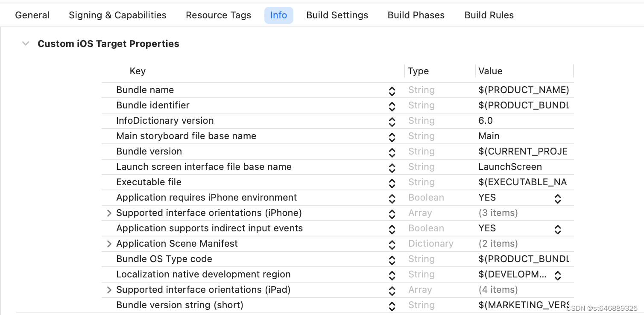Select Launch screen interface file base name key
This screenshot has width=644, height=315.
tap(204, 167)
